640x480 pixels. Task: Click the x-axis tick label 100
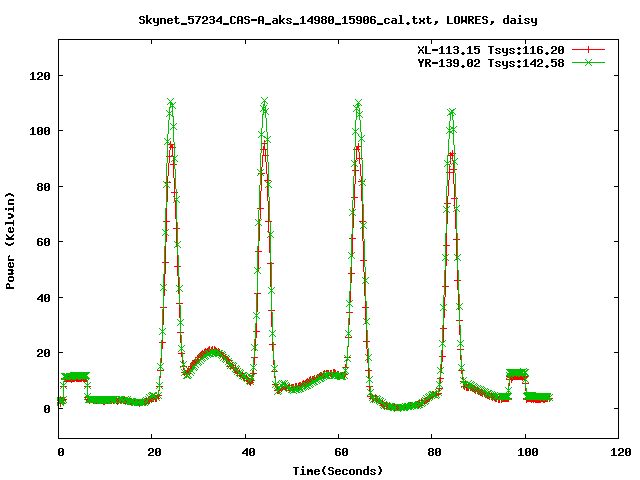[x=528, y=452]
